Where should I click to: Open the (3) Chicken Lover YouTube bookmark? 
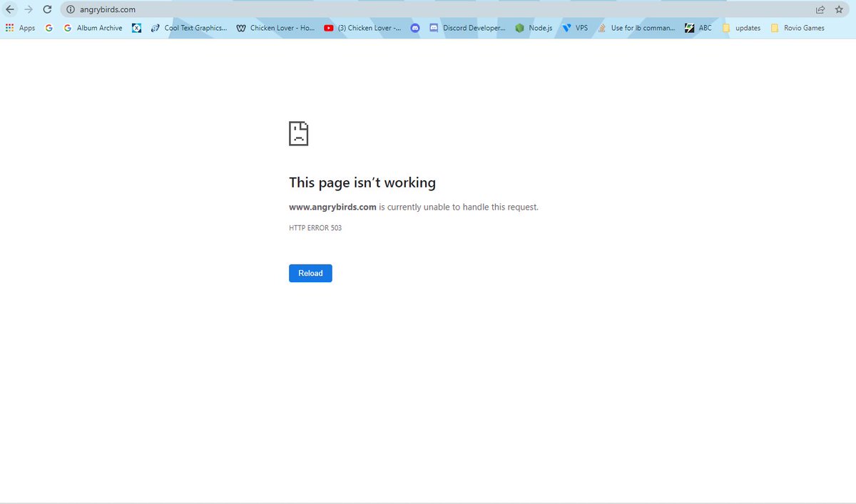[x=362, y=28]
